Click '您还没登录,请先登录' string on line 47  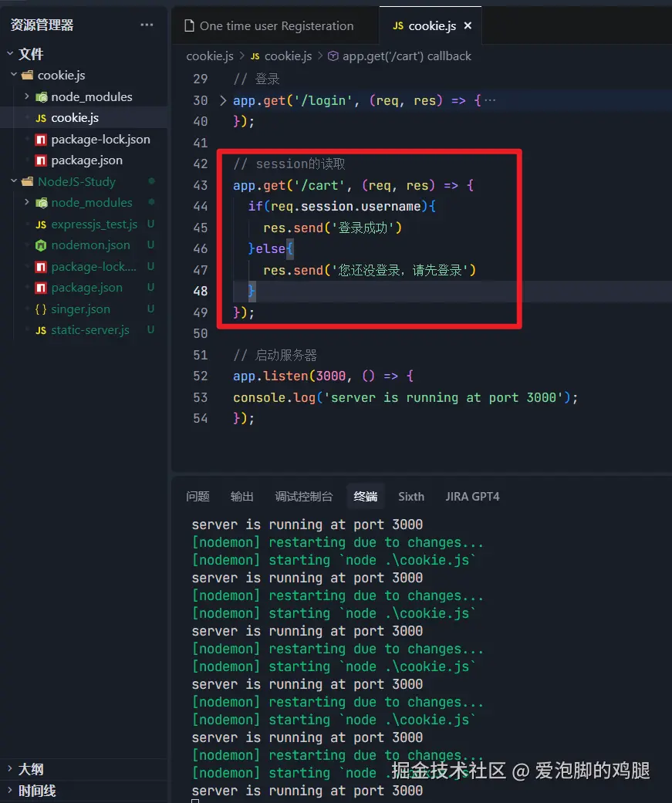click(x=400, y=270)
